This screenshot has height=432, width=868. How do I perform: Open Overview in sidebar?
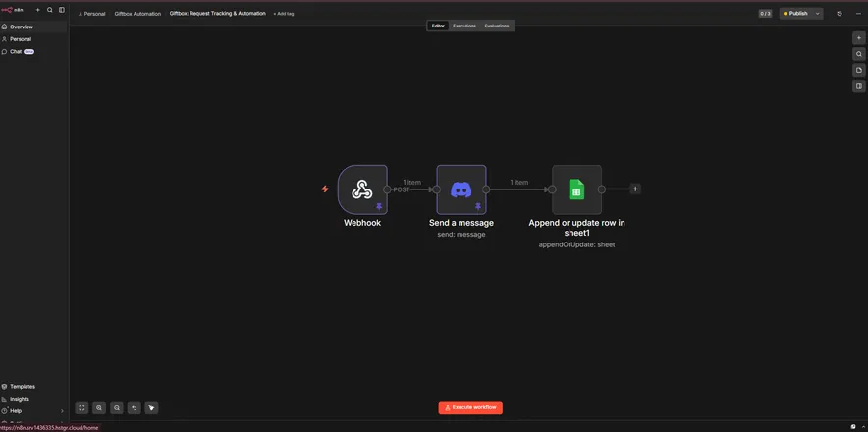(33, 27)
